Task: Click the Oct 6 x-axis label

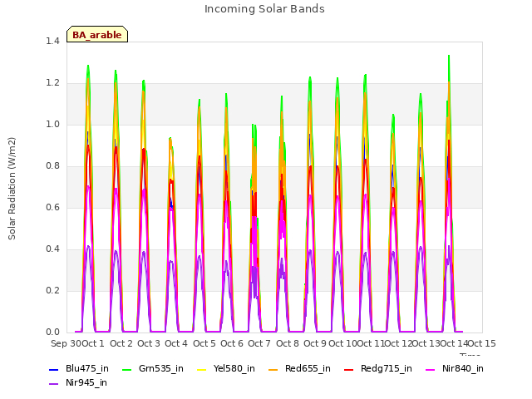Action: point(232,343)
